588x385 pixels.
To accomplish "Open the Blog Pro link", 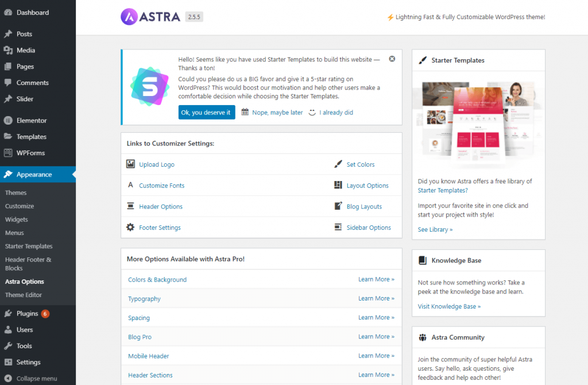I will tap(140, 337).
